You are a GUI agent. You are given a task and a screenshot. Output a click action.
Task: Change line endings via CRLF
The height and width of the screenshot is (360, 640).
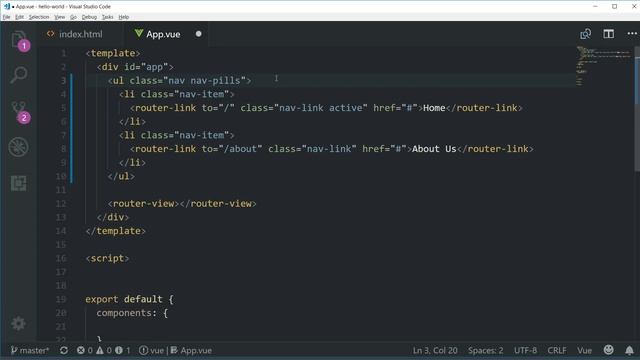coord(557,350)
